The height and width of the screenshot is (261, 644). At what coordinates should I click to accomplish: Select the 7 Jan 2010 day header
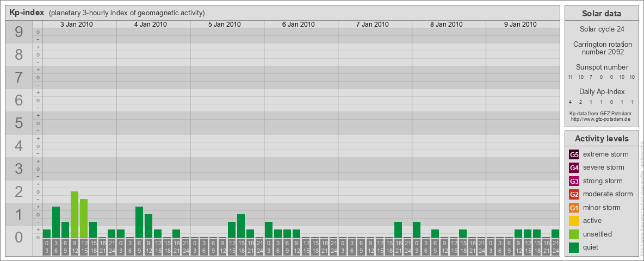point(372,24)
